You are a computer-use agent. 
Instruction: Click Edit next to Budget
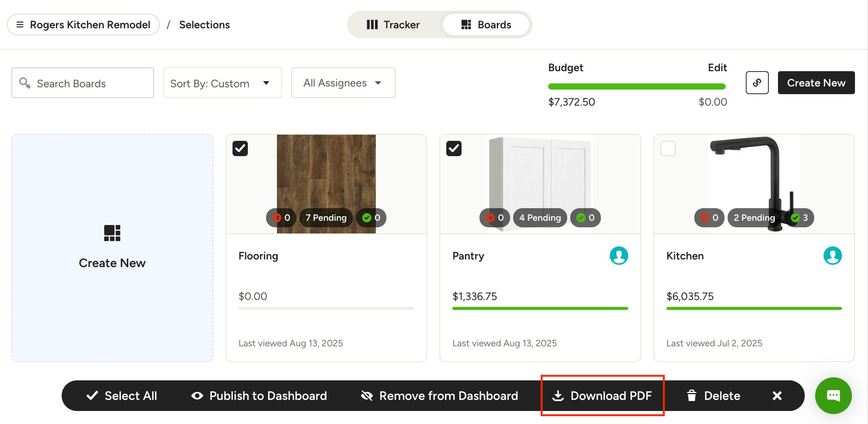[717, 68]
